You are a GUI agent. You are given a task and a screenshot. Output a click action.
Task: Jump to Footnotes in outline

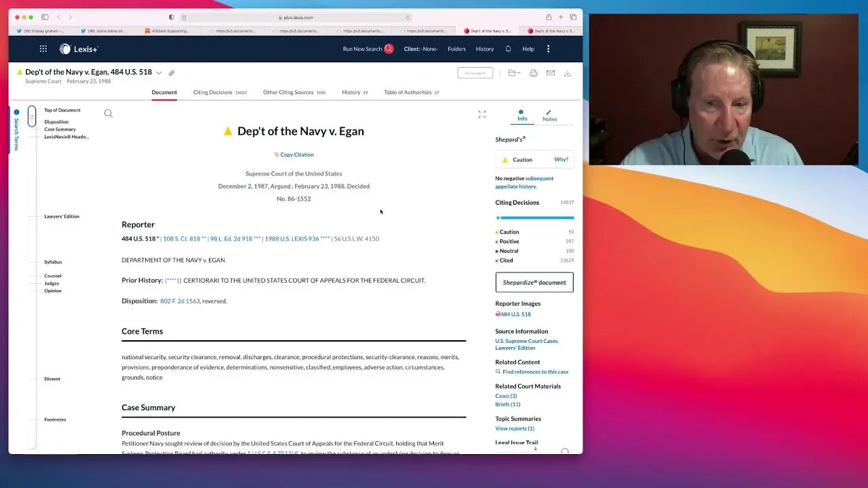click(55, 420)
